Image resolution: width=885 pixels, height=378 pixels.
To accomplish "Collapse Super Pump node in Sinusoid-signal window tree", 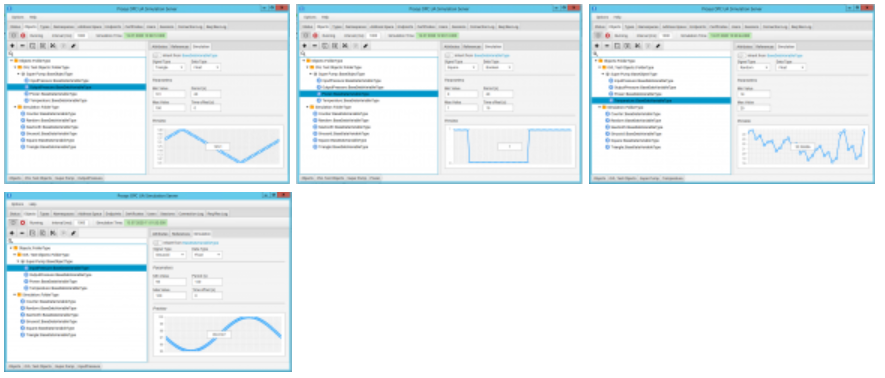I will [18, 261].
